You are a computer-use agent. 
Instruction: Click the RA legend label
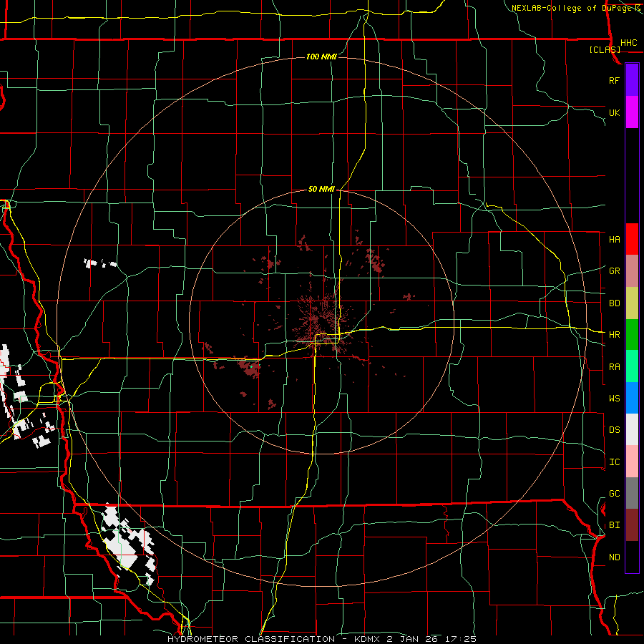tap(614, 367)
